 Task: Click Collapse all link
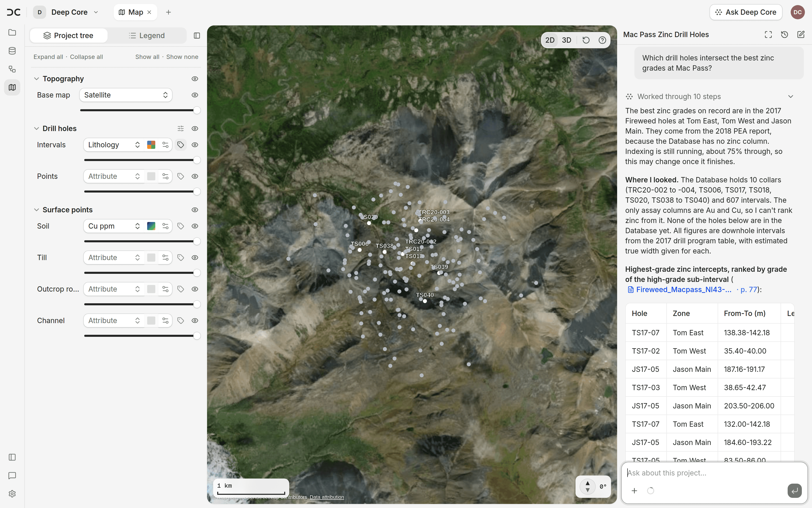tap(87, 57)
